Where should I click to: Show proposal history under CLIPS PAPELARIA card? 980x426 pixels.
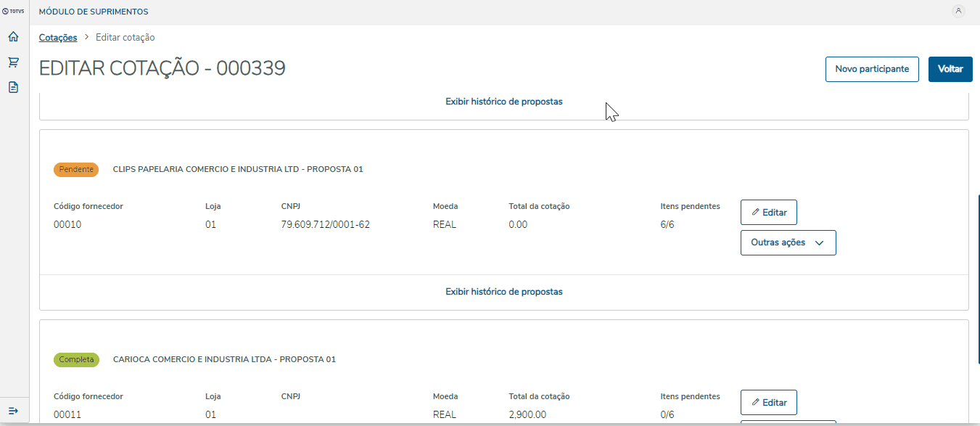click(x=503, y=292)
